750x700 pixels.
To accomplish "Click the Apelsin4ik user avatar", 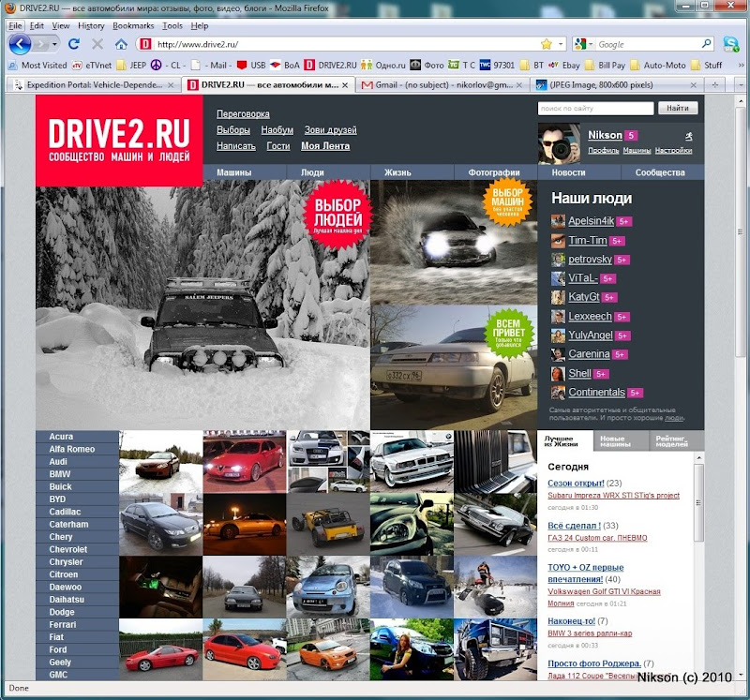I will tap(558, 221).
